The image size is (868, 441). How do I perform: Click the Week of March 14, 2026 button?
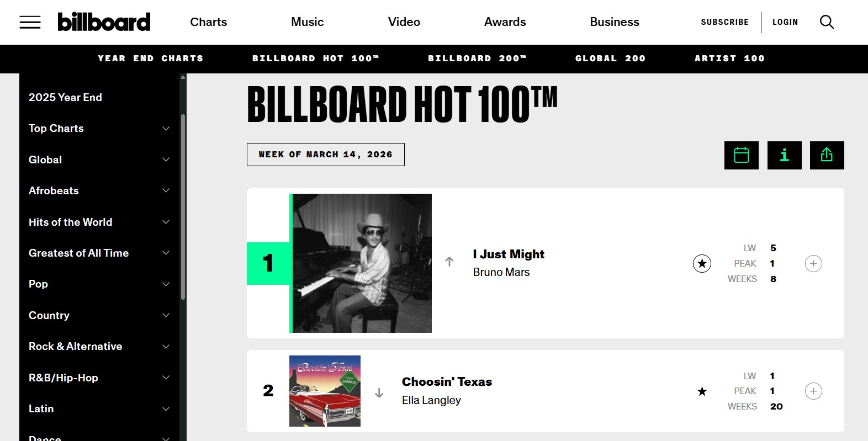coord(325,155)
